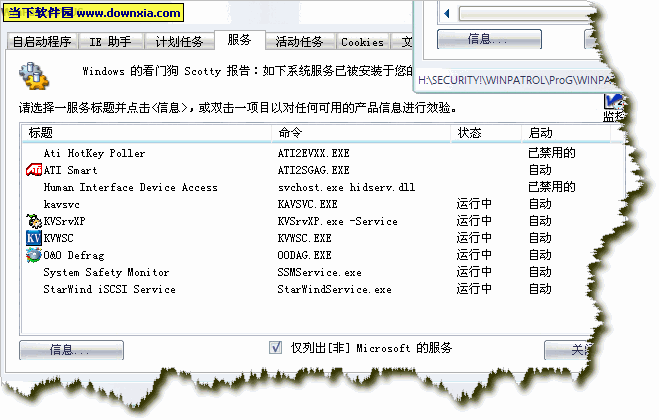Click the 信息 button below the service list

(x=71, y=350)
